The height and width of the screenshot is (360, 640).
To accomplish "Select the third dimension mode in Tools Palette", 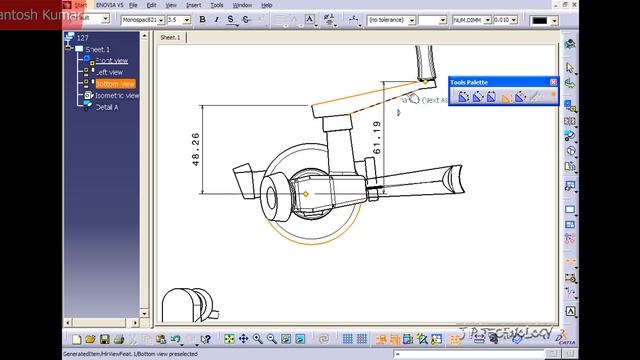I will pyautogui.click(x=491, y=97).
